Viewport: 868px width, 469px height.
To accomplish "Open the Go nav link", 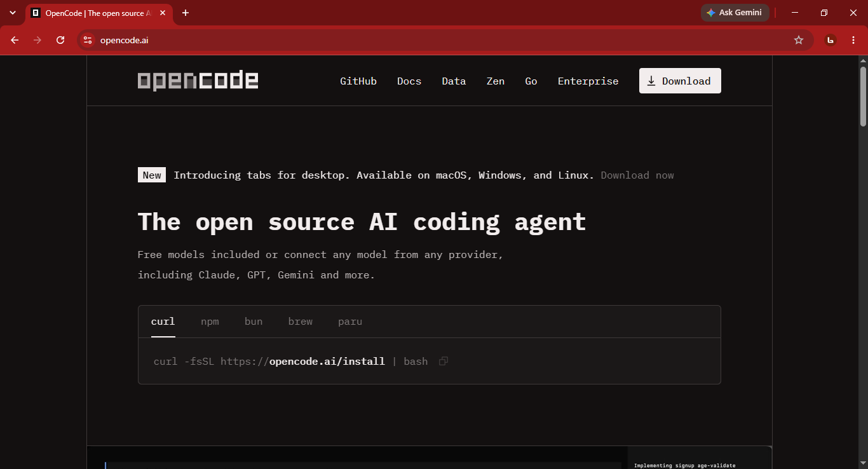I will coord(531,81).
